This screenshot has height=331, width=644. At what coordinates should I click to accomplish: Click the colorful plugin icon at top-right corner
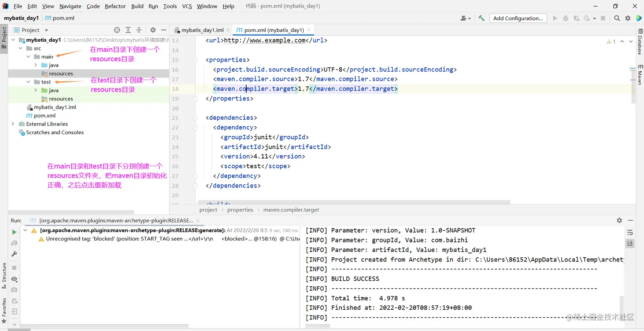[638, 18]
